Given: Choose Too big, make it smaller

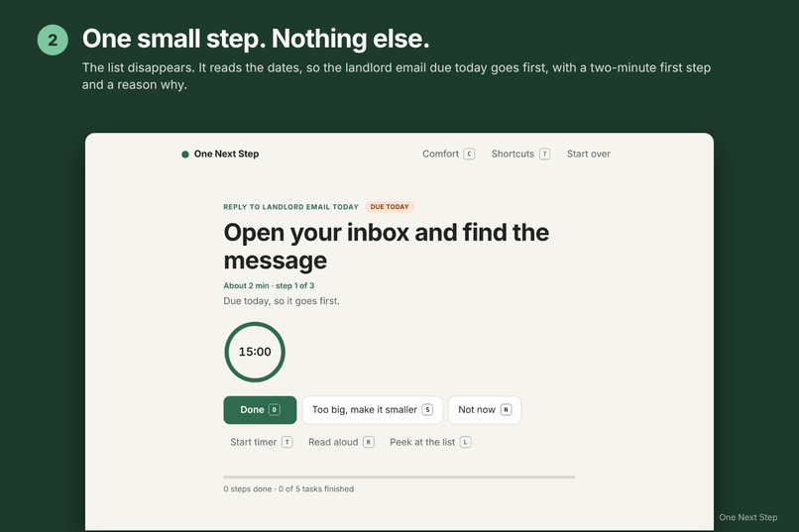Looking at the screenshot, I should click(x=373, y=410).
